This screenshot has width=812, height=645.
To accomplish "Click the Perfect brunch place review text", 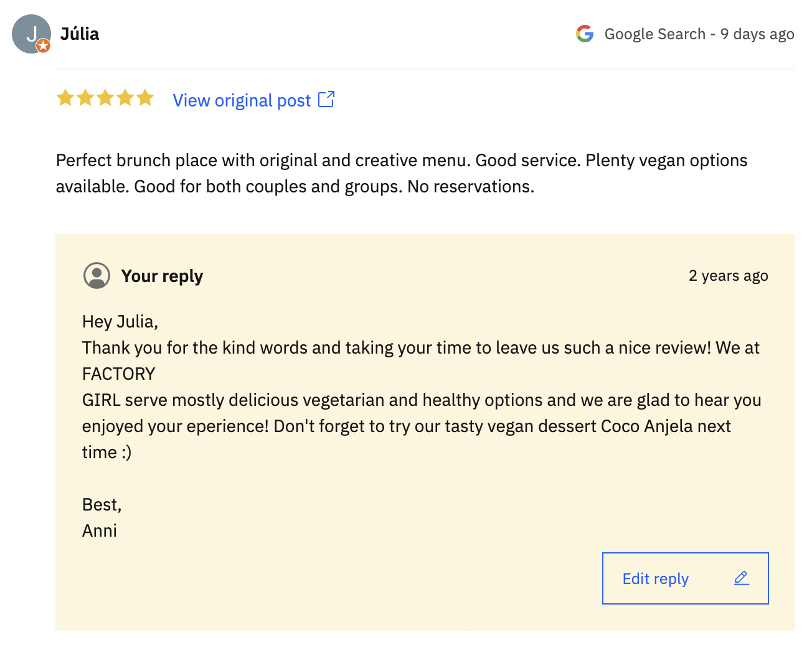I will [402, 173].
